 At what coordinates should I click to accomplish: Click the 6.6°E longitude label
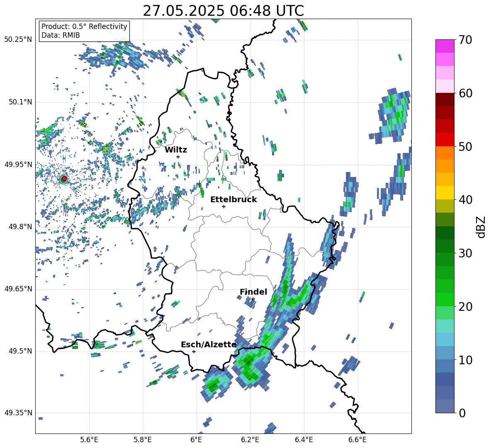(357, 440)
